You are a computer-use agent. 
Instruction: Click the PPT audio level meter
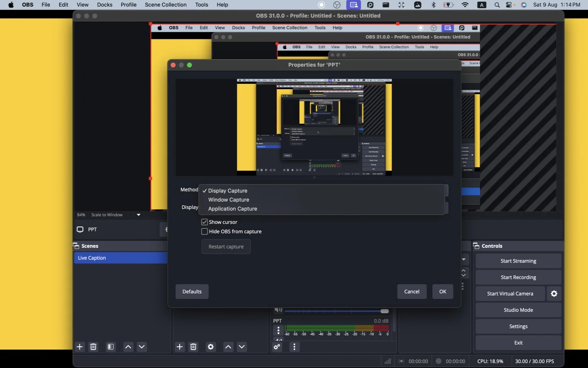tap(337, 328)
